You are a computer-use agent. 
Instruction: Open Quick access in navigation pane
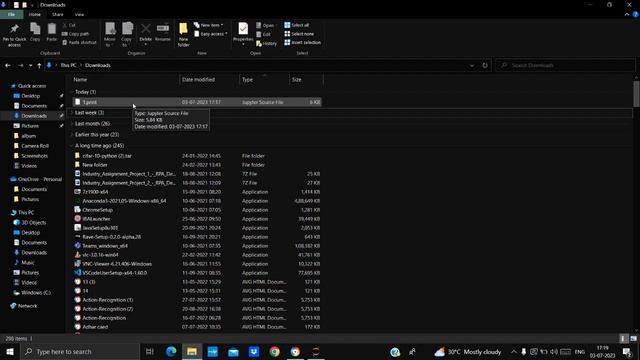32,86
